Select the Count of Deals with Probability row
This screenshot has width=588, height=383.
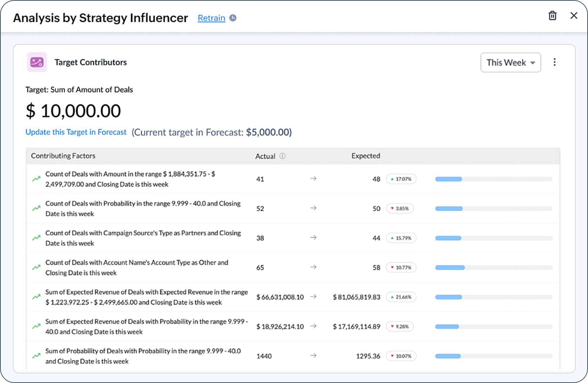(x=143, y=208)
